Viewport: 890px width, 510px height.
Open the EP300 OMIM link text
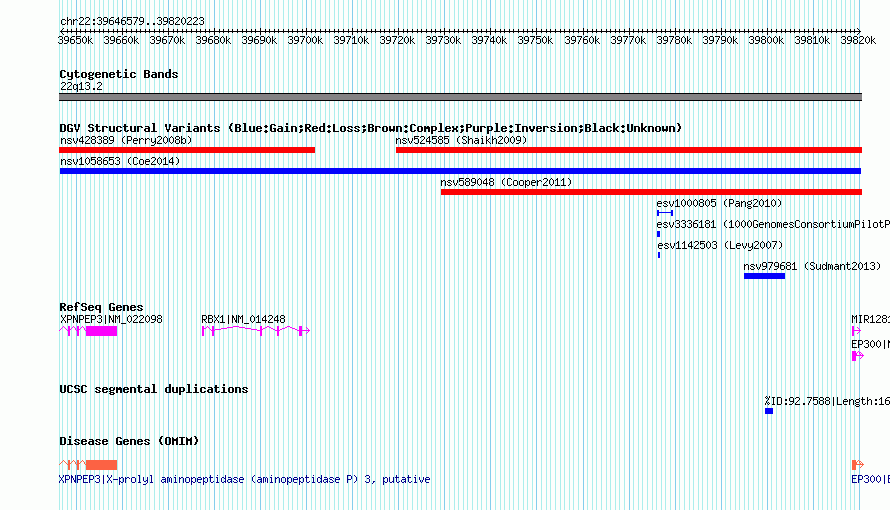click(870, 479)
